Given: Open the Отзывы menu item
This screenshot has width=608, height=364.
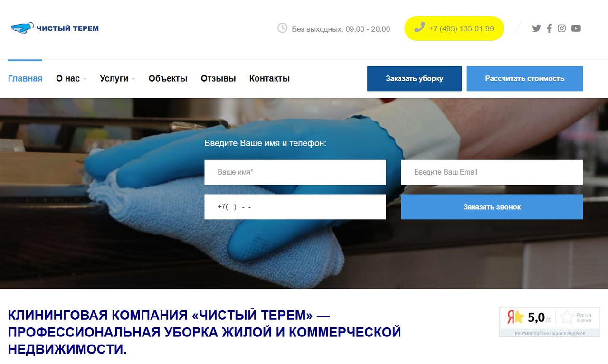Looking at the screenshot, I should (x=218, y=79).
